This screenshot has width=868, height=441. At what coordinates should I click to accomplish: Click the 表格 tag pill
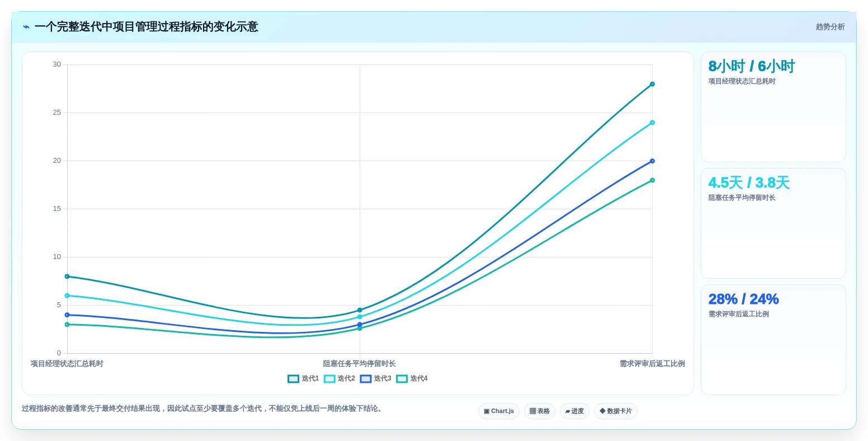[540, 411]
